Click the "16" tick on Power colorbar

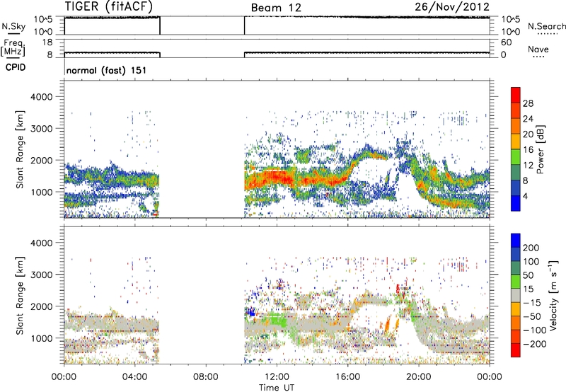(x=528, y=150)
